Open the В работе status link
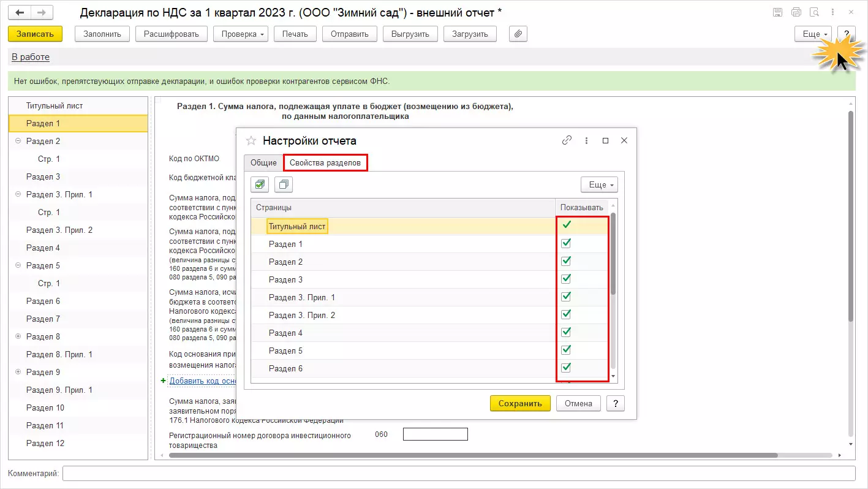This screenshot has width=868, height=489. pyautogui.click(x=31, y=57)
